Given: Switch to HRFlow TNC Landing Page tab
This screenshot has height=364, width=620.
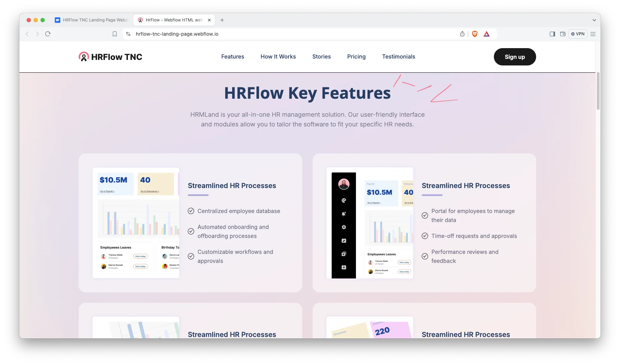Looking at the screenshot, I should (92, 20).
